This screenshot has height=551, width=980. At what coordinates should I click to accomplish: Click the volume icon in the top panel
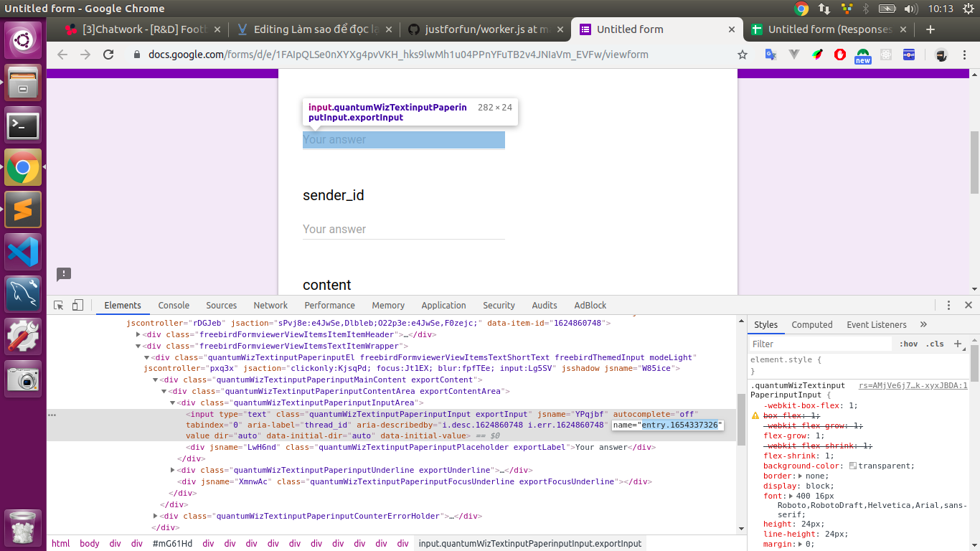coord(911,9)
